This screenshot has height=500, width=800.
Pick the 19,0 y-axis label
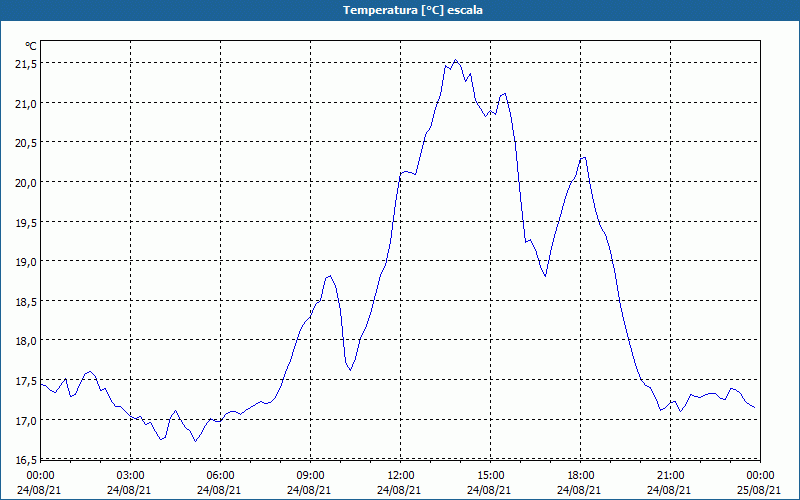[x=26, y=261]
